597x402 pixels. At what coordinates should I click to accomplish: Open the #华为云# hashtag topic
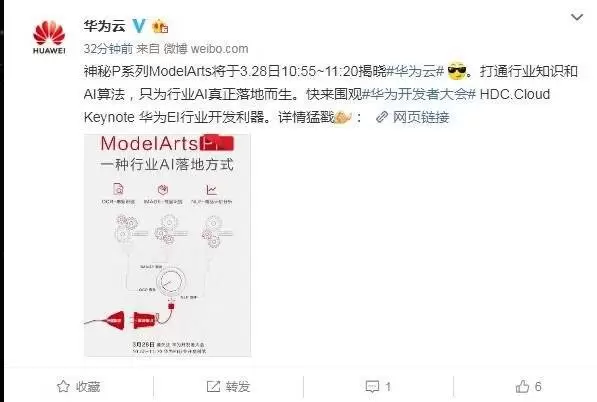[416, 71]
